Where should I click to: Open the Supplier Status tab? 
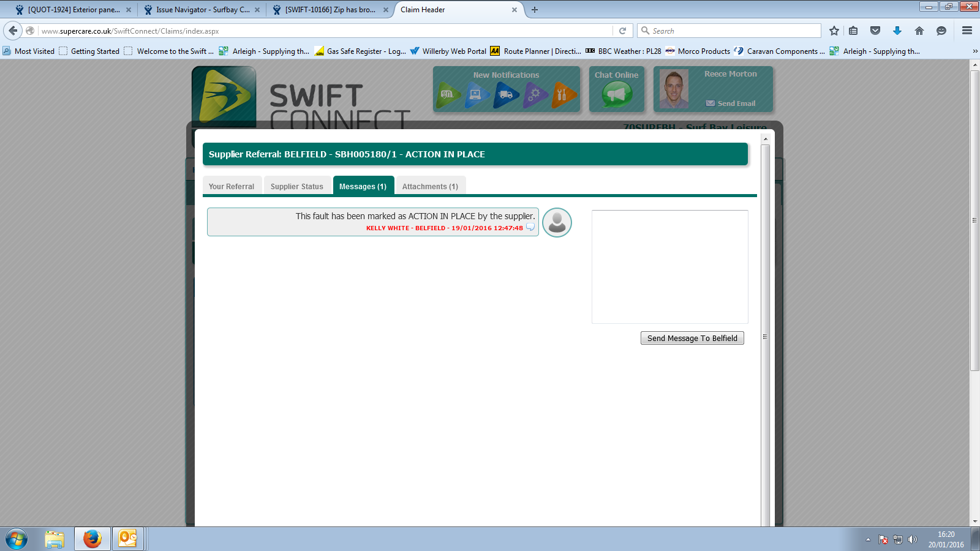[x=297, y=186]
